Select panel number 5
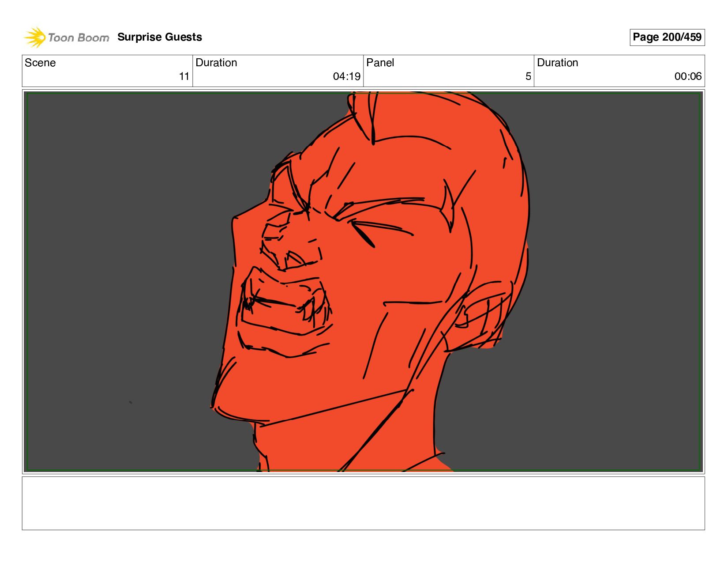 tap(528, 76)
